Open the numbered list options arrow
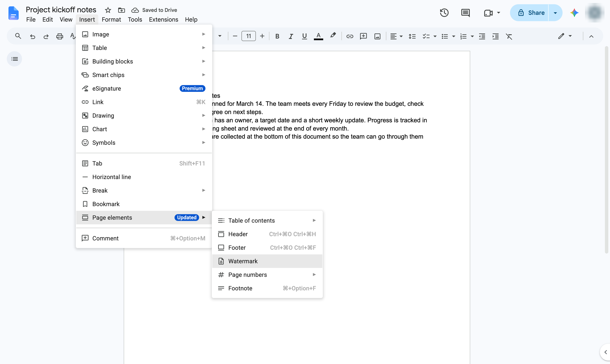 (472, 36)
